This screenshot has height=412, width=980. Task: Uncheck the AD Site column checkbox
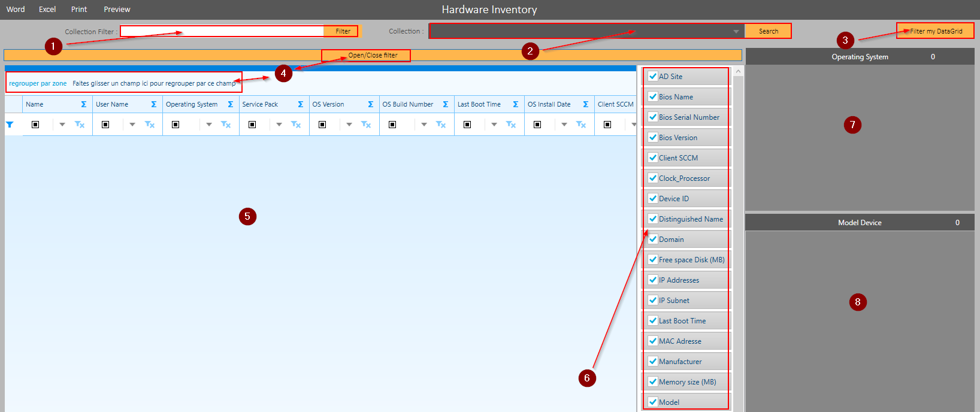click(x=653, y=76)
